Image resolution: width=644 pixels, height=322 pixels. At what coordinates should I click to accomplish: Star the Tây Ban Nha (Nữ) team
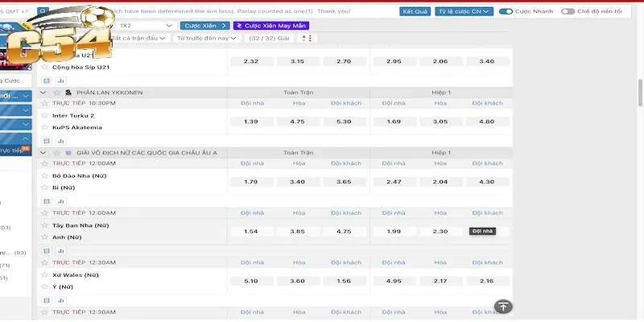click(45, 225)
